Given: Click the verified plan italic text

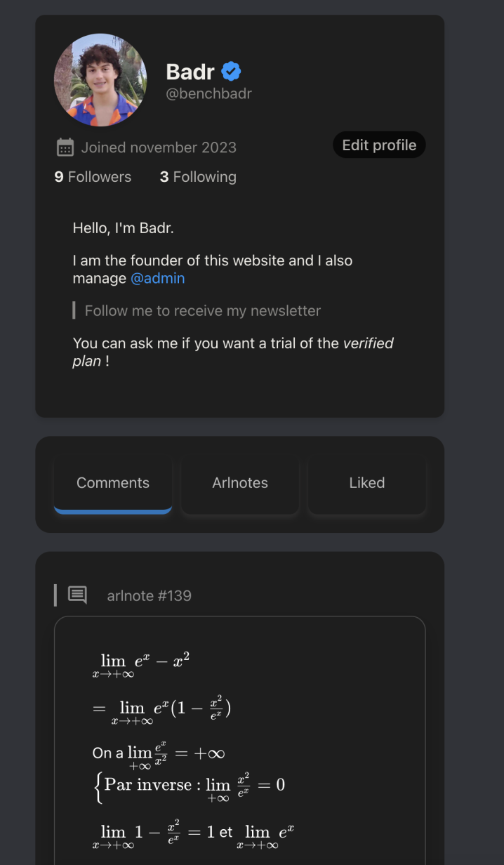Looking at the screenshot, I should click(233, 352).
